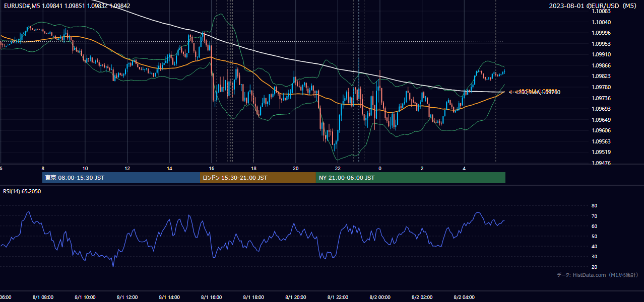This screenshot has width=644, height=302.
Task: Click hour tick 4 below the price chart
Action: (464, 169)
